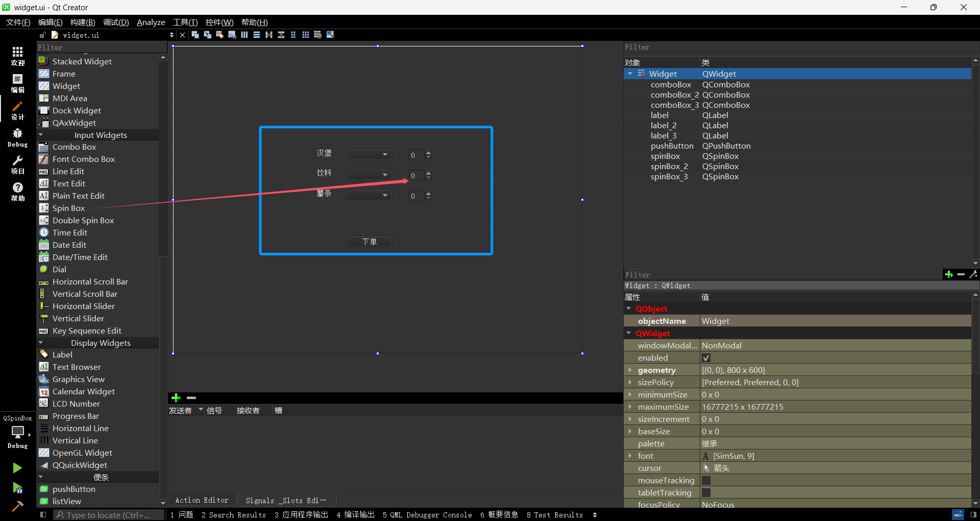Open the kit selector monitor icon
Screen dimensions: 980x521
tap(18, 433)
